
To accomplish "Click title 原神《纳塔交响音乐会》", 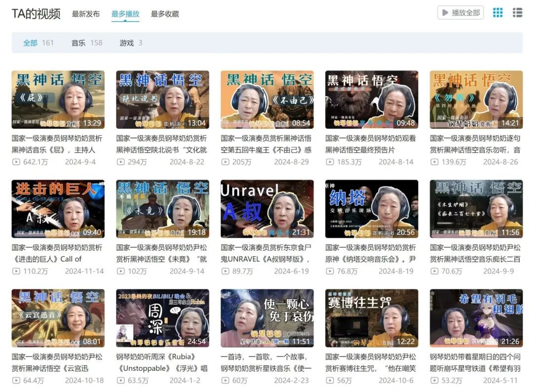I will pyautogui.click(x=371, y=253).
